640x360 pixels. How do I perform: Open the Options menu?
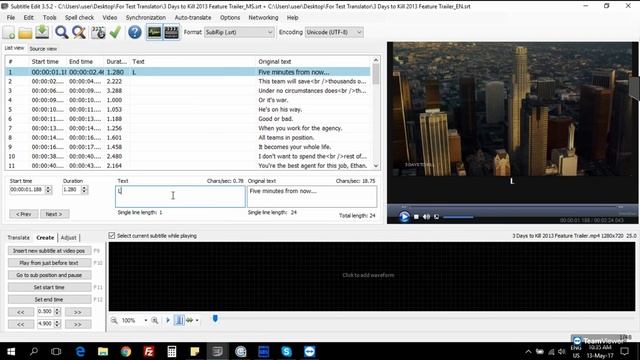pos(230,18)
